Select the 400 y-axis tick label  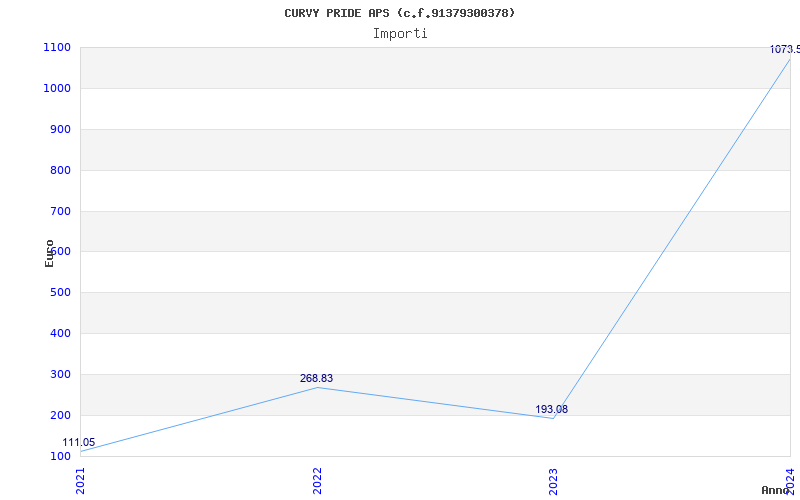[x=60, y=334]
